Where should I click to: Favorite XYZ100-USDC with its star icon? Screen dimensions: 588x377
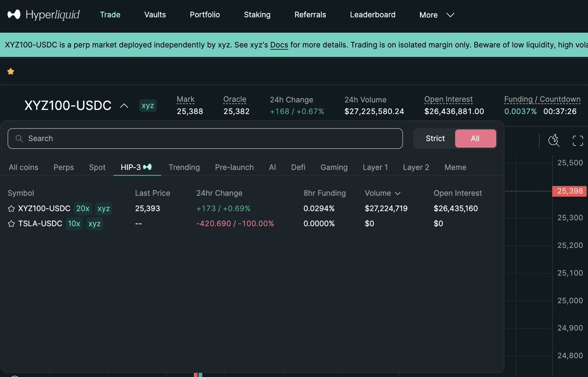(x=11, y=209)
